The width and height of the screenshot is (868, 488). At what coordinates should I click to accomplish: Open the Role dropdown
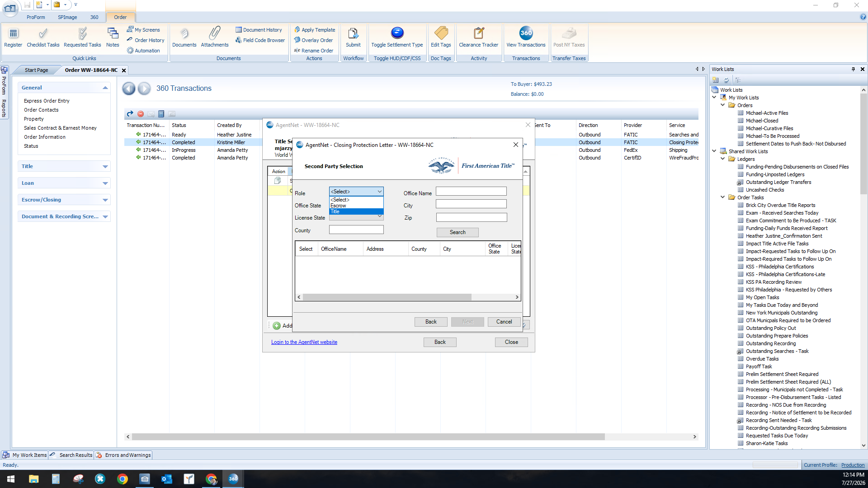[356, 192]
